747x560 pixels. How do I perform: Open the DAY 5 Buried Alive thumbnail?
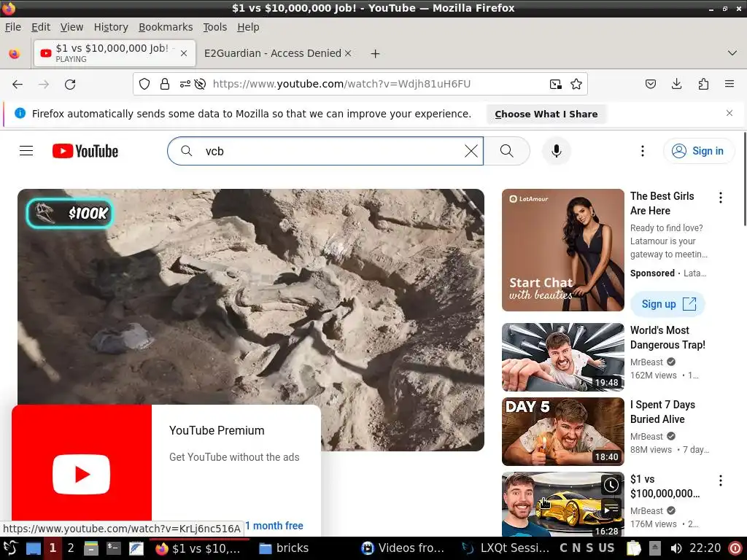tap(562, 432)
